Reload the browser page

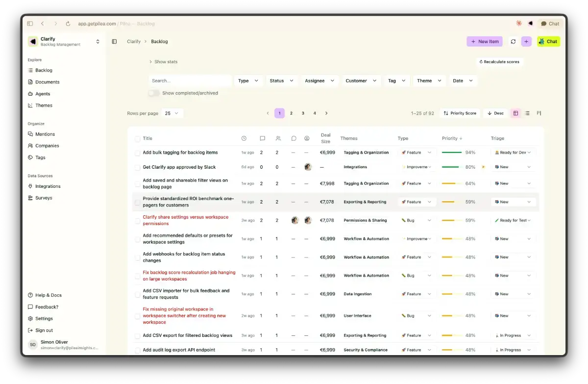click(x=68, y=24)
